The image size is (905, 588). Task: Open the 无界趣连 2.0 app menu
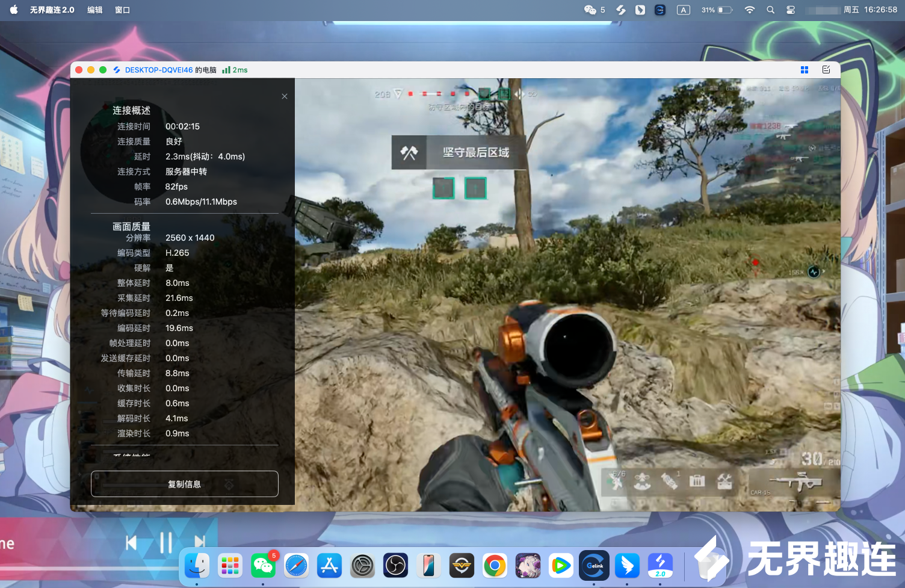click(x=52, y=10)
